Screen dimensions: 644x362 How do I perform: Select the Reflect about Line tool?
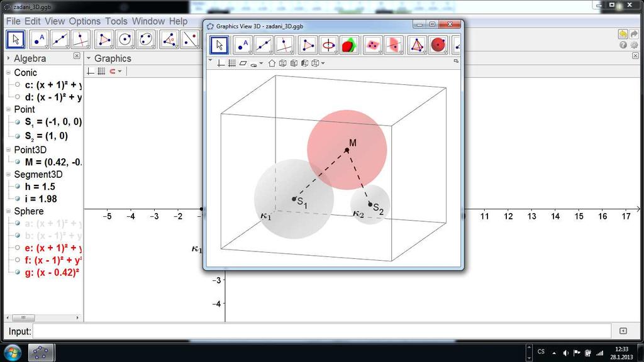(x=190, y=40)
